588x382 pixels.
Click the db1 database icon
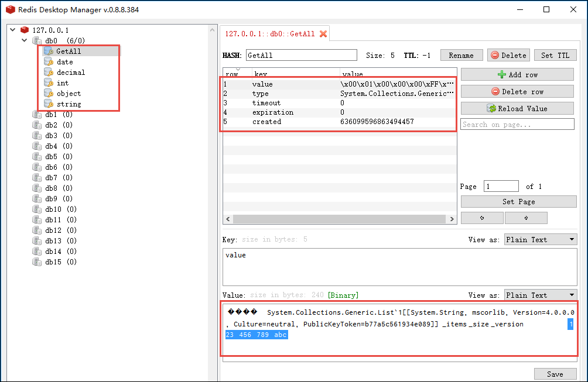(37, 114)
